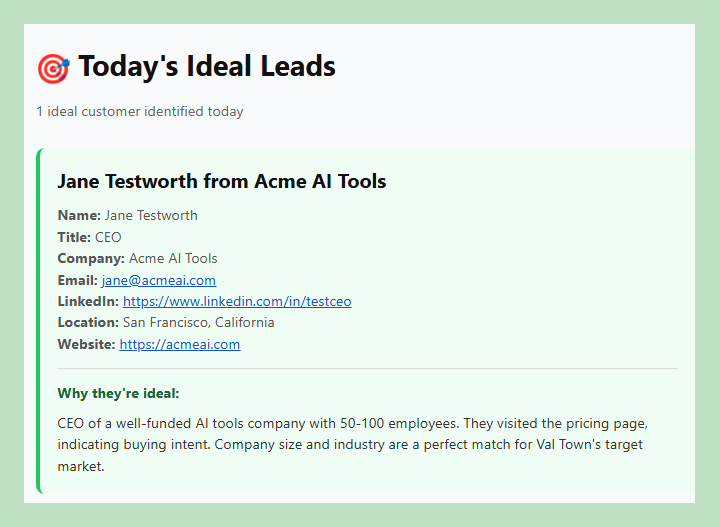Click the bold "Title:" field label
Viewport: 719px width, 527px height.
click(74, 237)
